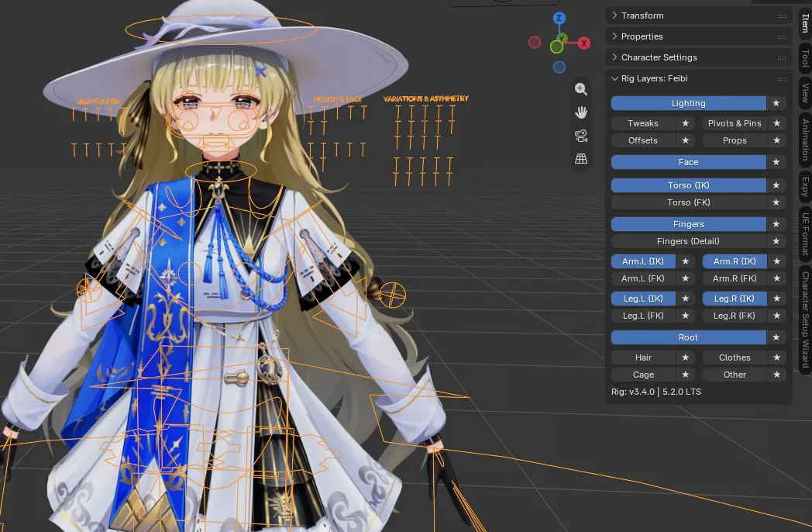Toggle the Fingers layer
Image resolution: width=812 pixels, height=532 pixels.
[688, 224]
